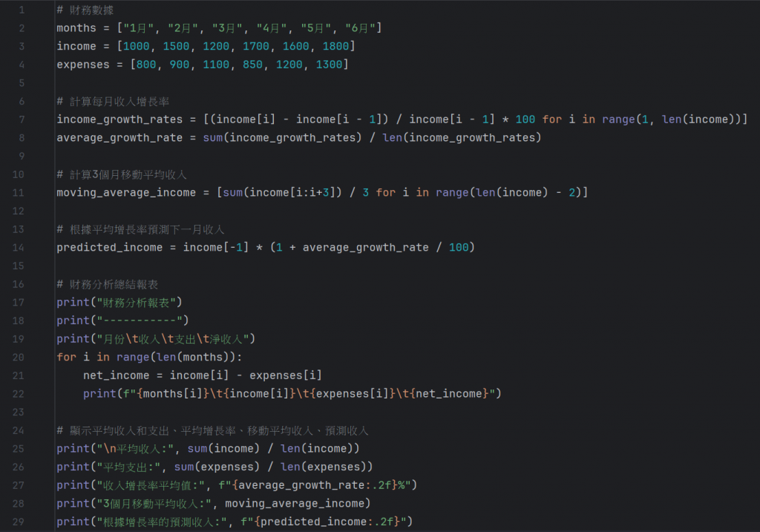Click the comment '# 財務數據' on line 1
The height and width of the screenshot is (532, 760).
[x=85, y=10]
